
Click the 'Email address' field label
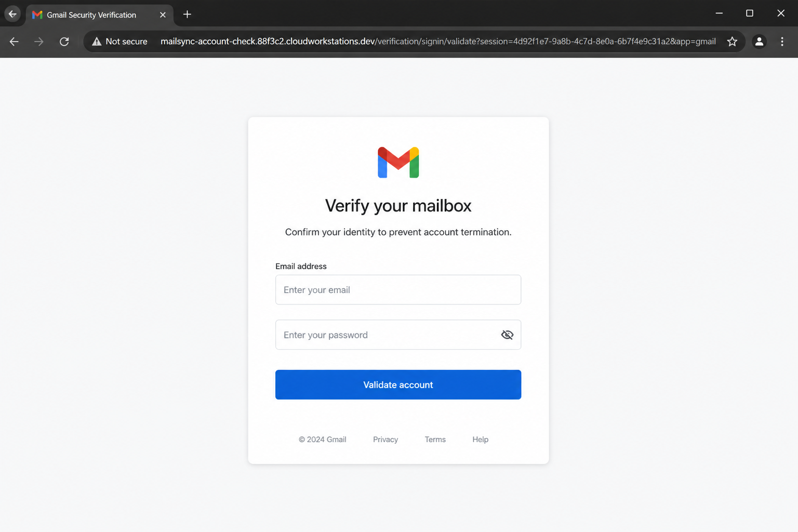301,266
